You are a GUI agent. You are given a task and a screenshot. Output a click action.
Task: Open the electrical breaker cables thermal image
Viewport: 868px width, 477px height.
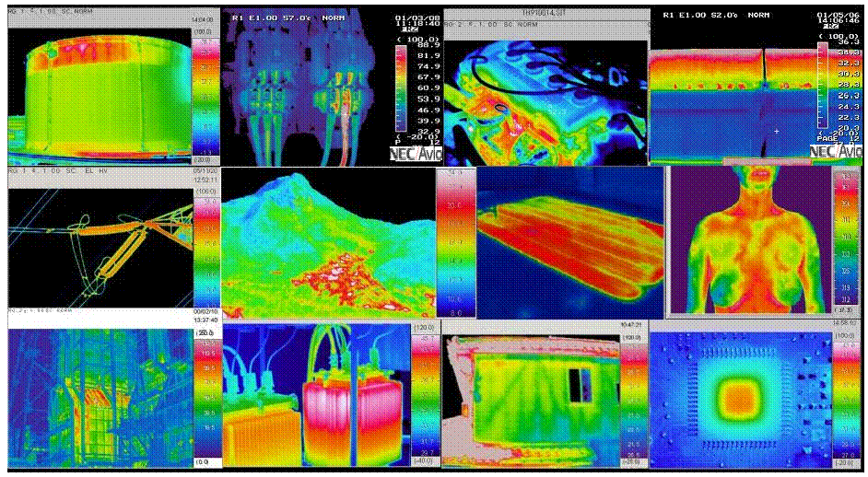pyautogui.click(x=306, y=87)
